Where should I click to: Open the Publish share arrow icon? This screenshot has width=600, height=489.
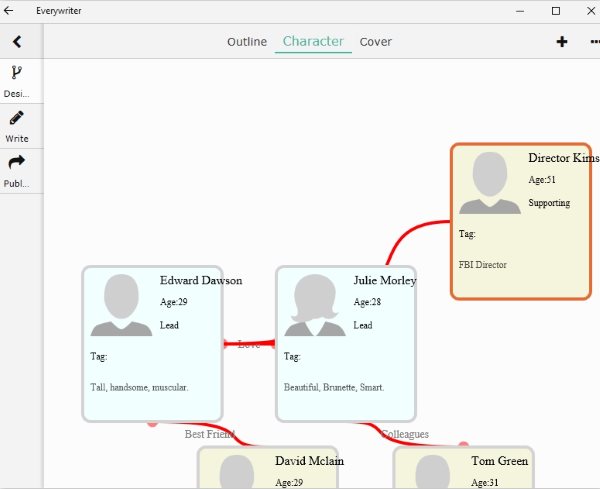tap(17, 162)
